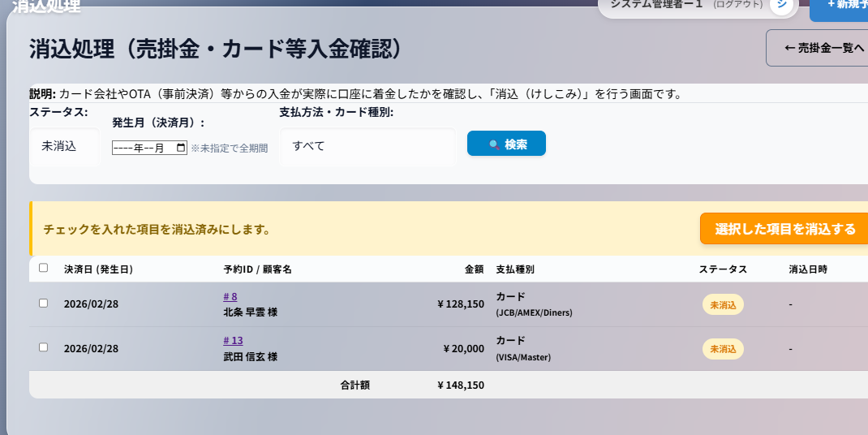Click the 決済日 (発生日) column header
Screen dimensions: 868x435
click(x=98, y=269)
